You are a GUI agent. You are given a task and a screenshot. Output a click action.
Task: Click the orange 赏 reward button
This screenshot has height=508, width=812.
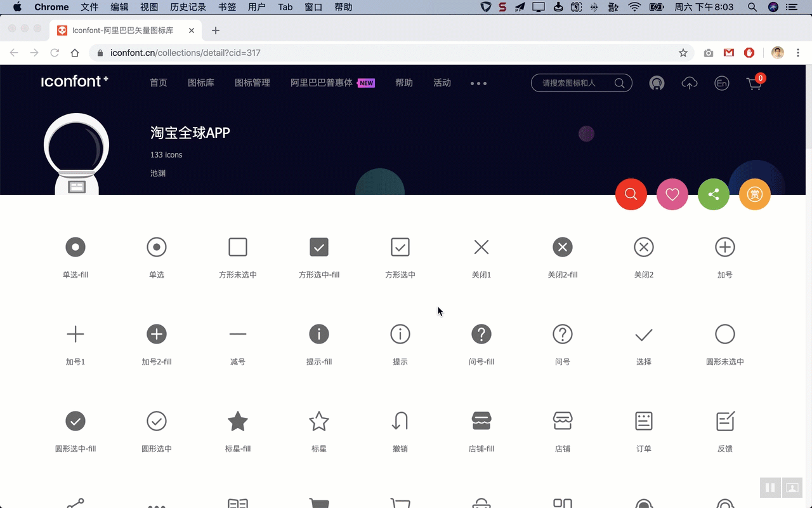[755, 194]
